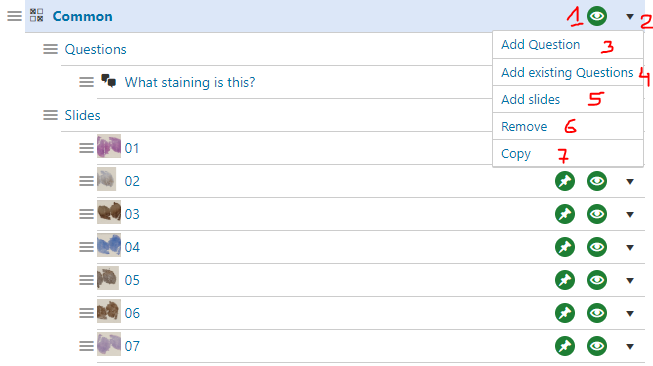
Task: Click the drag handle of slide 05
Action: (86, 280)
